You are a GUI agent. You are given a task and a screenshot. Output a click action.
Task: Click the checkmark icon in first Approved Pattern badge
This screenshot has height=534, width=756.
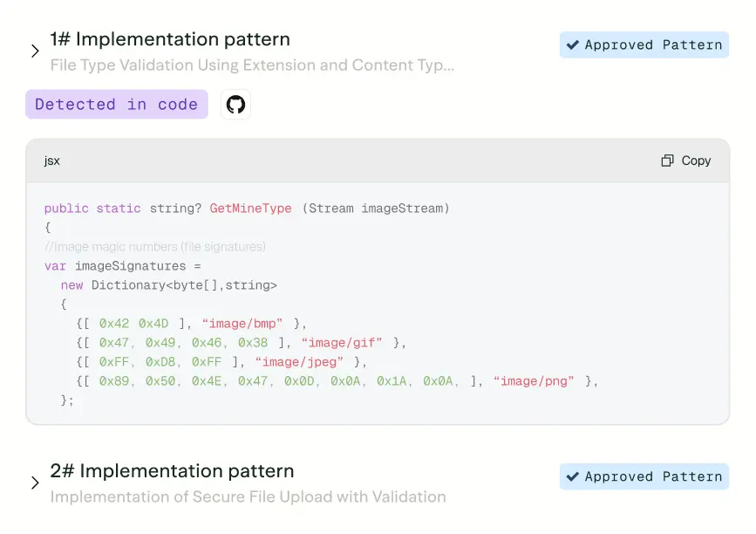[x=573, y=44]
